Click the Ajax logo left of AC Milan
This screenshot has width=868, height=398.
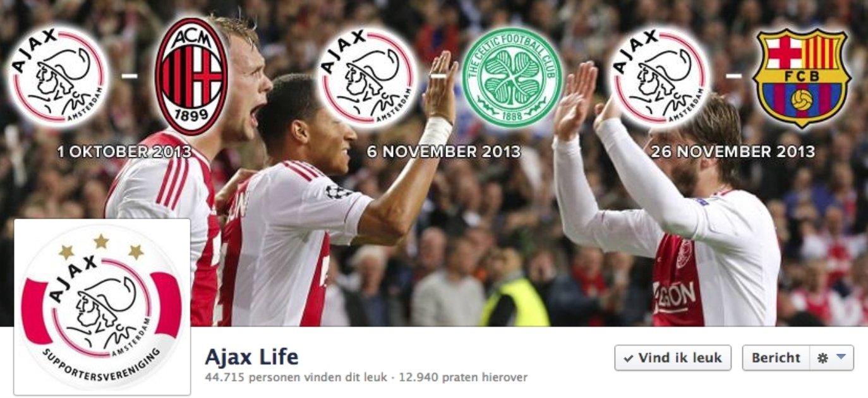pyautogui.click(x=59, y=77)
